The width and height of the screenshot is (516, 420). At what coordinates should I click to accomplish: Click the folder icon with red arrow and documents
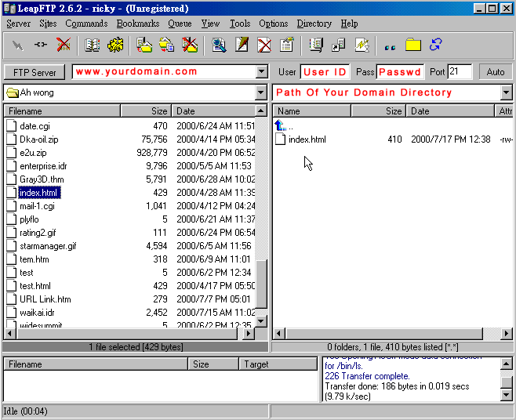[166, 45]
